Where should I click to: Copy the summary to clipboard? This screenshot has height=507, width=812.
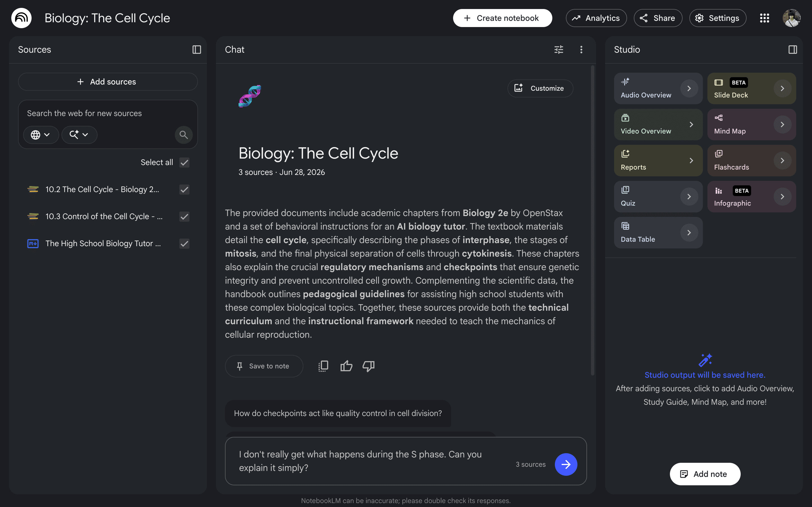pos(323,366)
